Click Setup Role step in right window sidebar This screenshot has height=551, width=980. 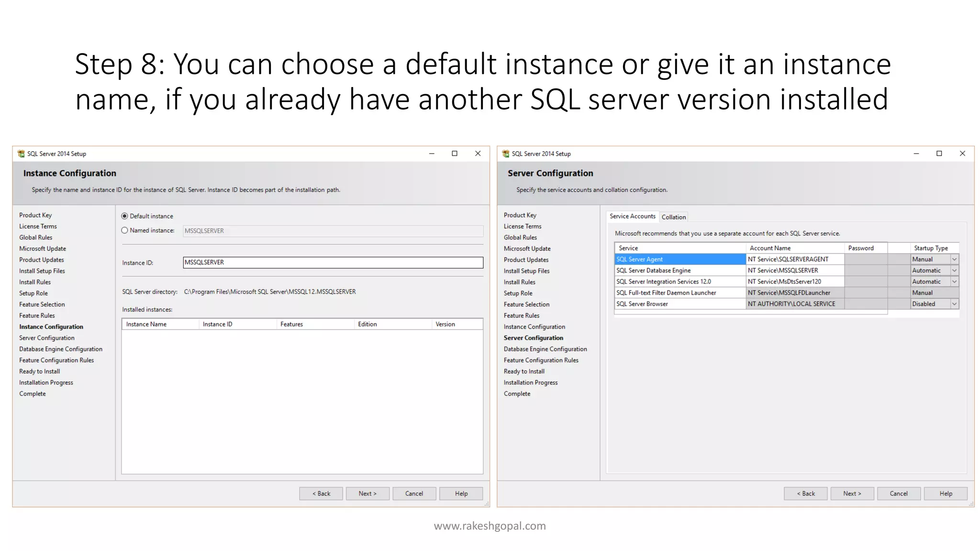518,293
